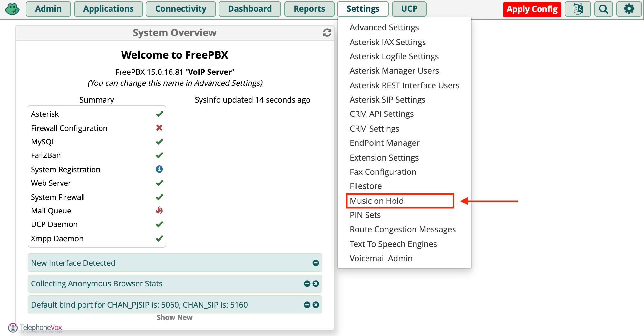Click the Default bind port notice text
Screen dimensions: 644x336
click(x=139, y=305)
